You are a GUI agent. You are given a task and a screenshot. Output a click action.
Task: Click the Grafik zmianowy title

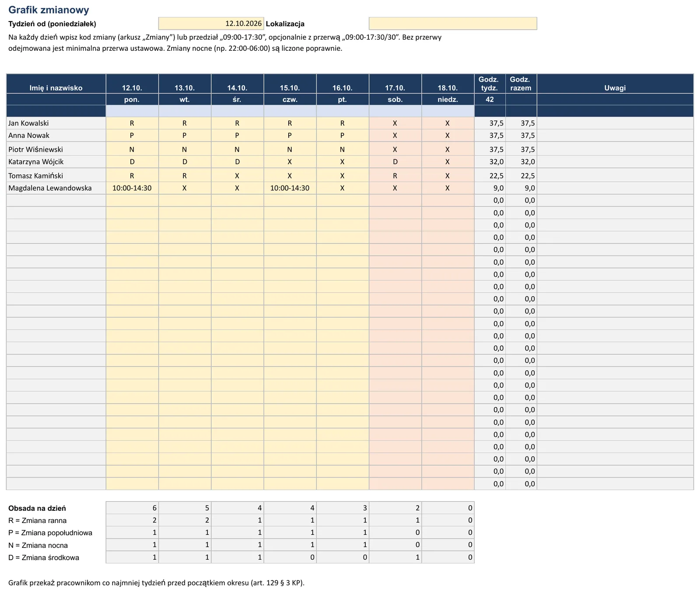pyautogui.click(x=49, y=10)
